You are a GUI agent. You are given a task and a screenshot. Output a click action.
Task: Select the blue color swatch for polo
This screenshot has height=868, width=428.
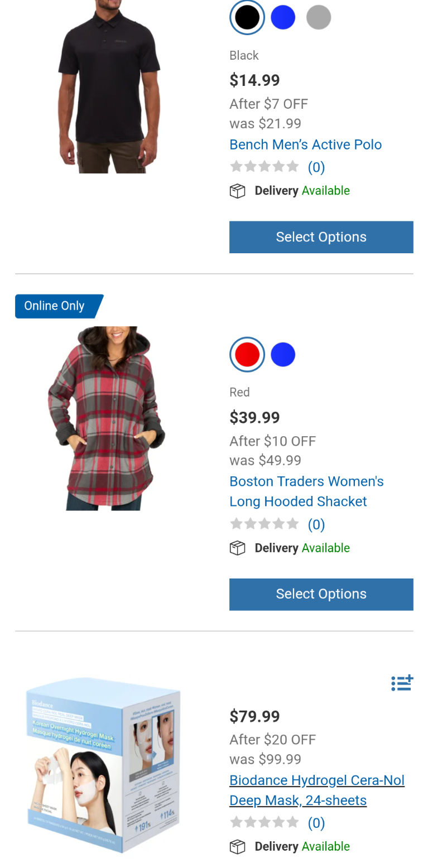[283, 17]
